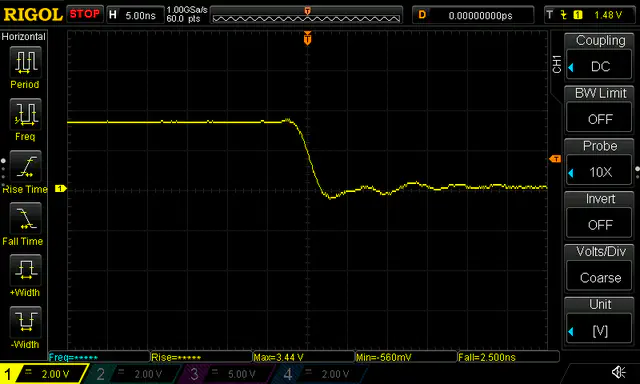Click the trigger level 1.48 V readout
Screen dimensions: 640x384
pyautogui.click(x=608, y=15)
